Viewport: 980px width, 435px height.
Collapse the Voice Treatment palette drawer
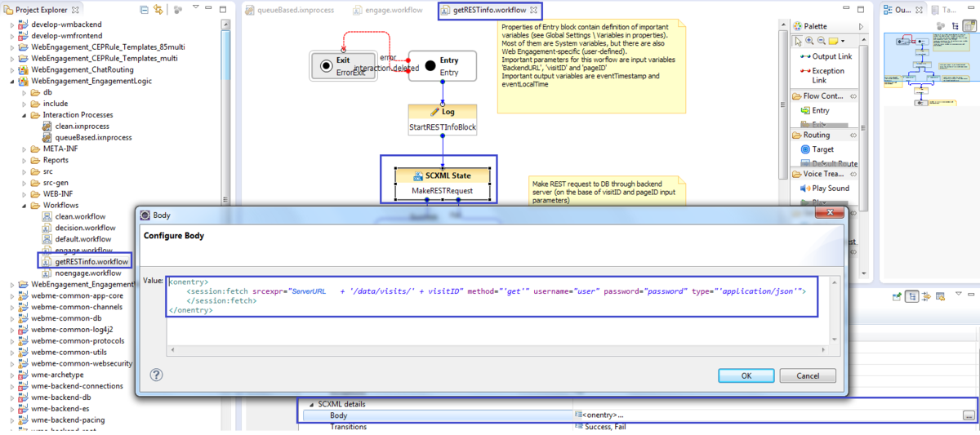pos(824,174)
